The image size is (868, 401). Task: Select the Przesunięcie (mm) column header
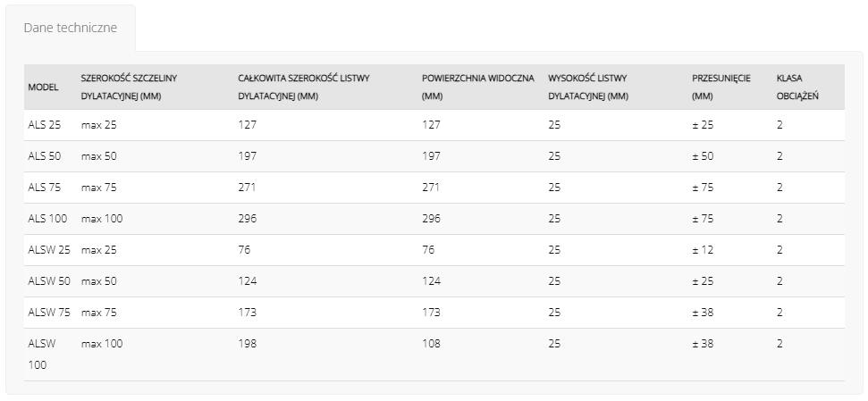(x=721, y=88)
